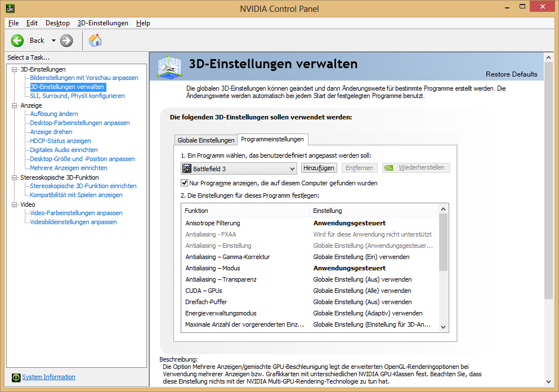The image size is (559, 392).
Task: Click the Einstellung column header
Action: [374, 211]
